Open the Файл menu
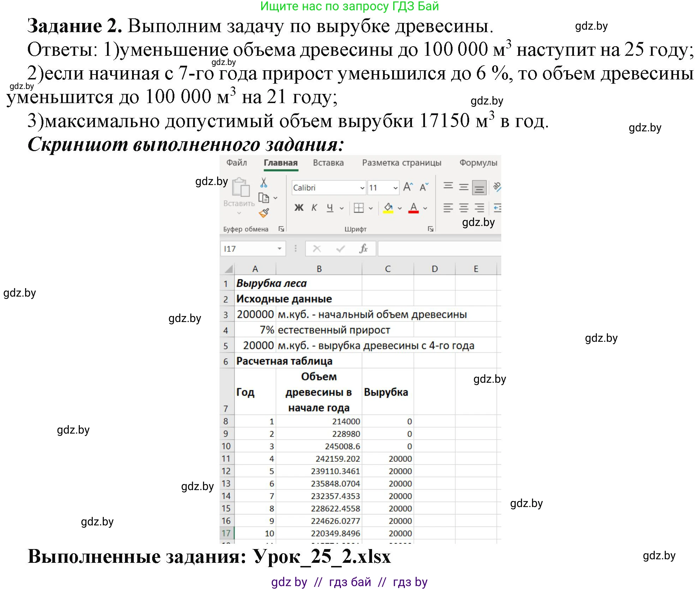Screen dimensions: 700x590 [x=237, y=163]
